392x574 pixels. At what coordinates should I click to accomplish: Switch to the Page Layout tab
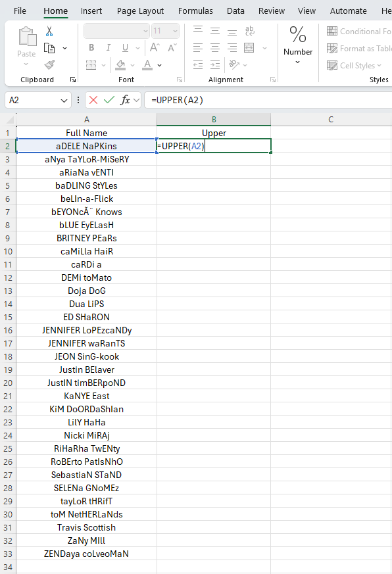[x=140, y=11]
